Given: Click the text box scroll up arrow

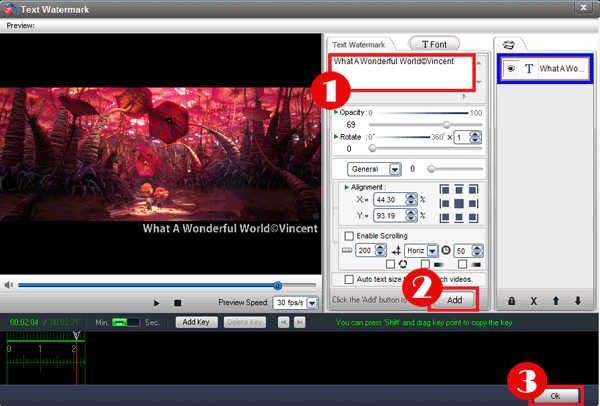Looking at the screenshot, I should coord(479,63).
